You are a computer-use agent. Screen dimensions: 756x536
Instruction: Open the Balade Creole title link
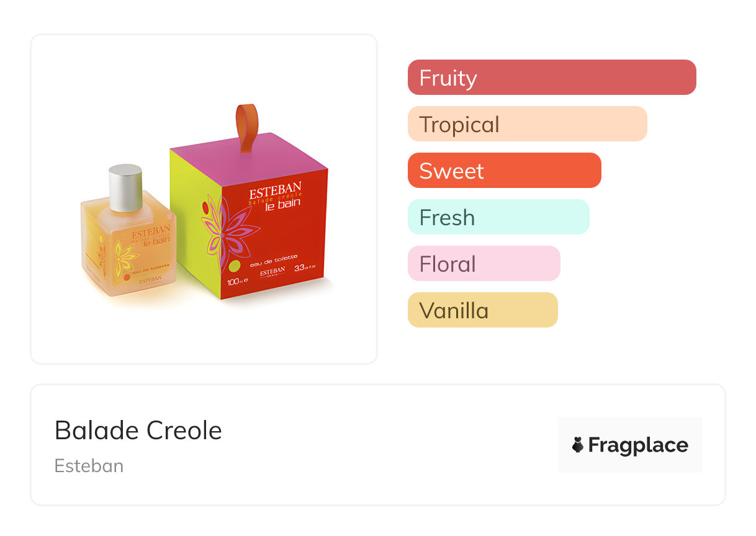pos(138,430)
